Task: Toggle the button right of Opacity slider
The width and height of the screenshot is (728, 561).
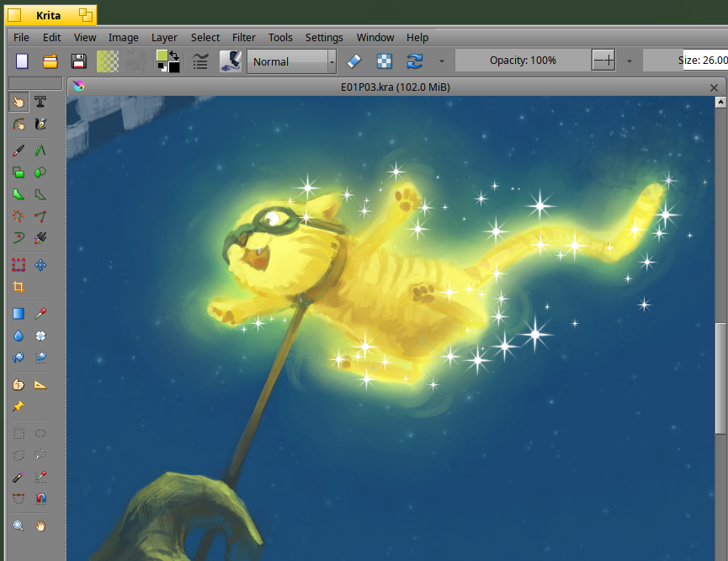Action: tap(603, 61)
